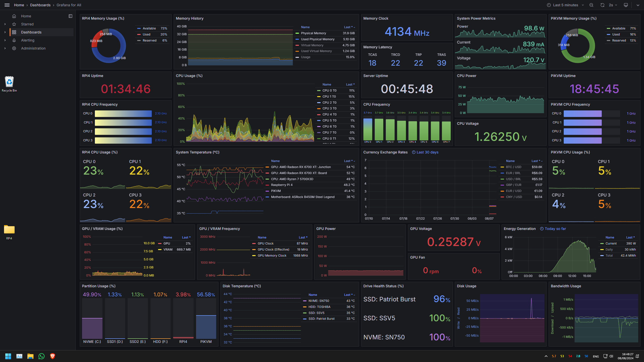644x362 pixels.
Task: Click the 5.7 sensor tray icon
Action: (x=554, y=356)
